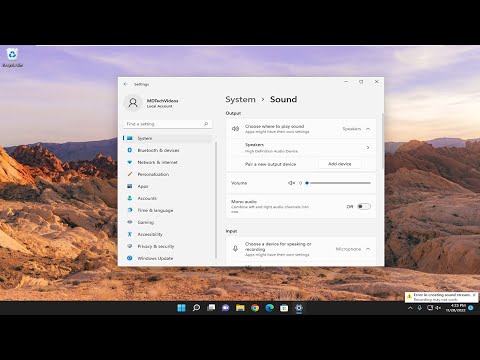Focus the Find a setting search box
Image resolution: width=480 pixels, height=360 pixels.
click(x=168, y=124)
